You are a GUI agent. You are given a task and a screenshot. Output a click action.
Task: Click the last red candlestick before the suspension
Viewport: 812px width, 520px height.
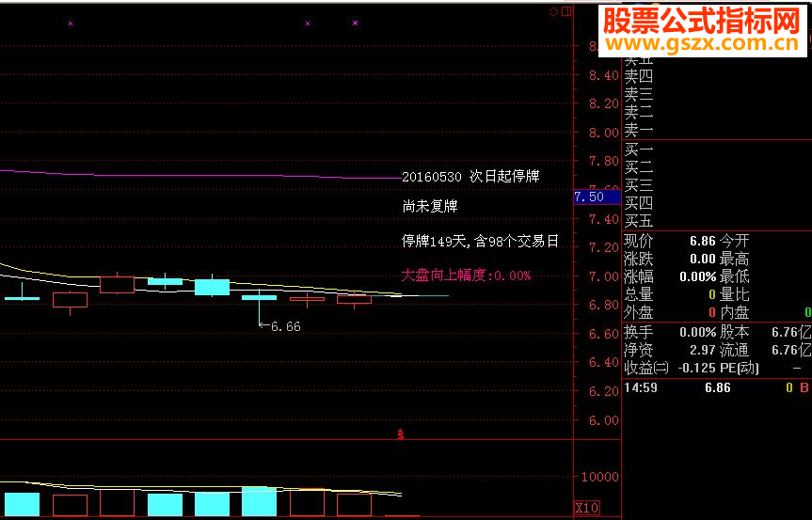pos(354,299)
